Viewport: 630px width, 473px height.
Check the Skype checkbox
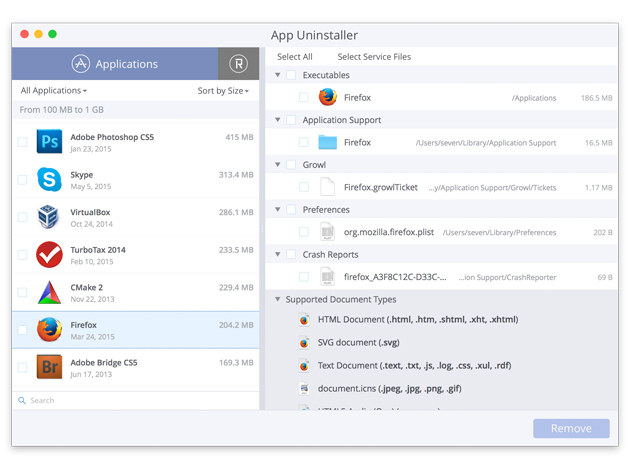click(22, 180)
